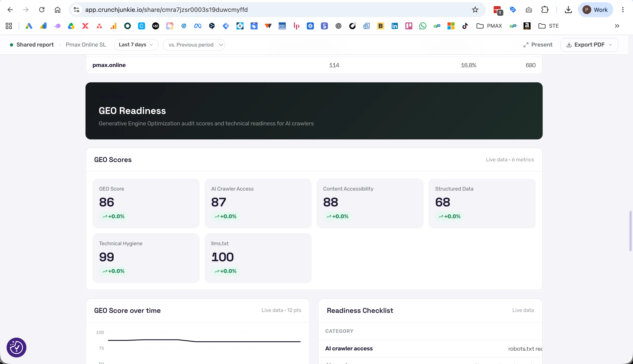633x364 pixels.
Task: Click the page's vertical scrollbar thumb
Action: pos(630,231)
